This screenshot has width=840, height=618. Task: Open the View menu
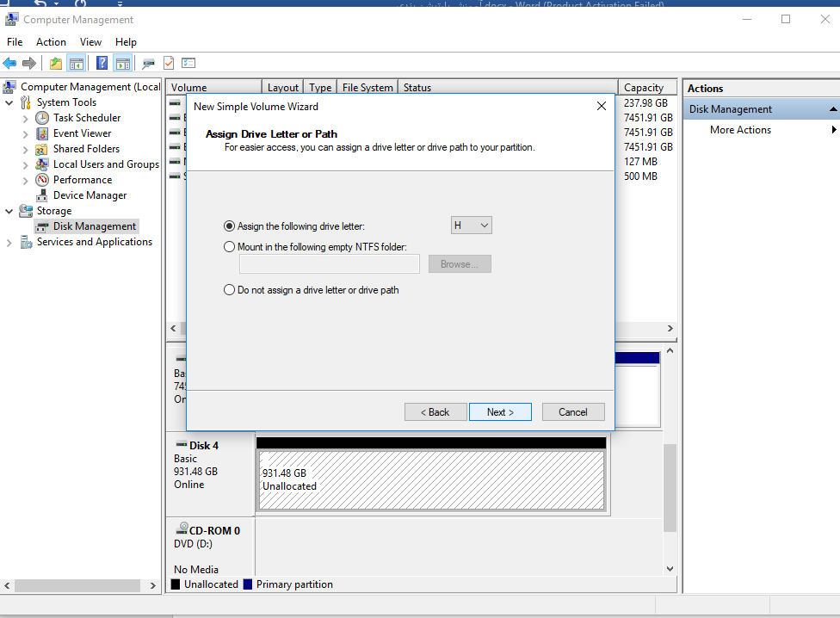tap(90, 41)
